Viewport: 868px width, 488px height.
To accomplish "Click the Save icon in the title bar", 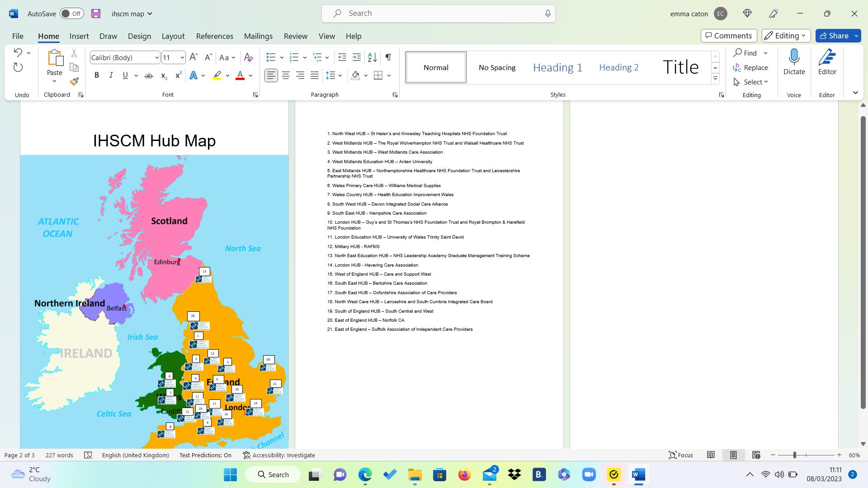I will [x=96, y=14].
